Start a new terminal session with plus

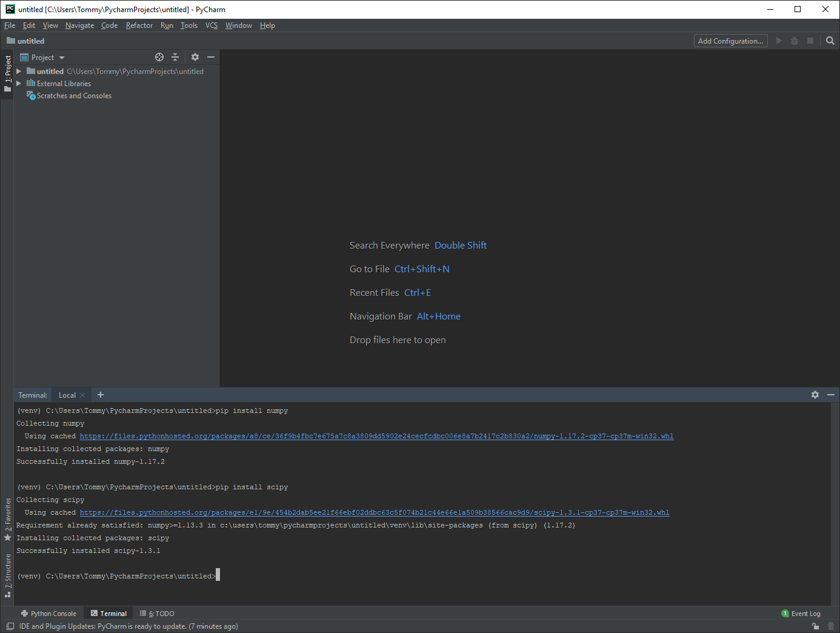100,395
